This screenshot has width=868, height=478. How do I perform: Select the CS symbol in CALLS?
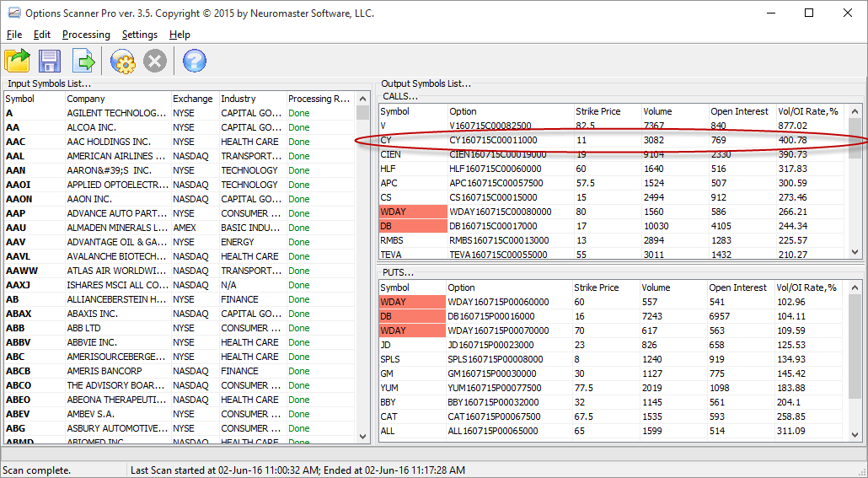click(386, 198)
